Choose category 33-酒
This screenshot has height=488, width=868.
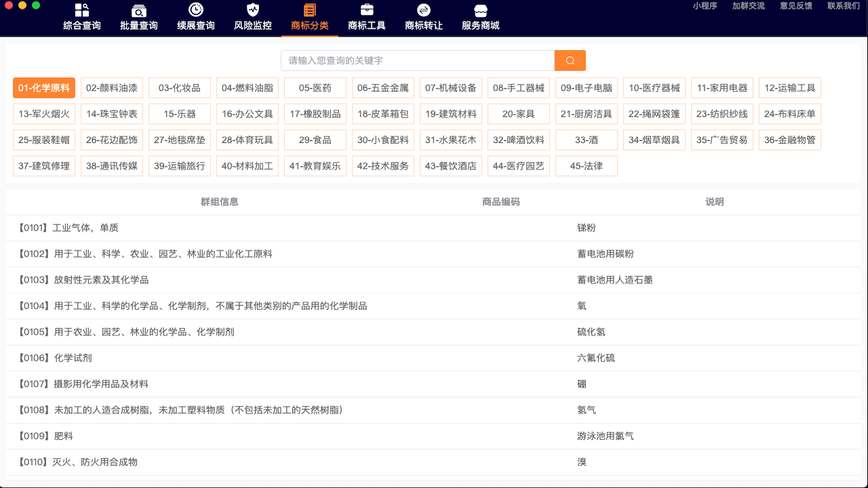pyautogui.click(x=586, y=140)
